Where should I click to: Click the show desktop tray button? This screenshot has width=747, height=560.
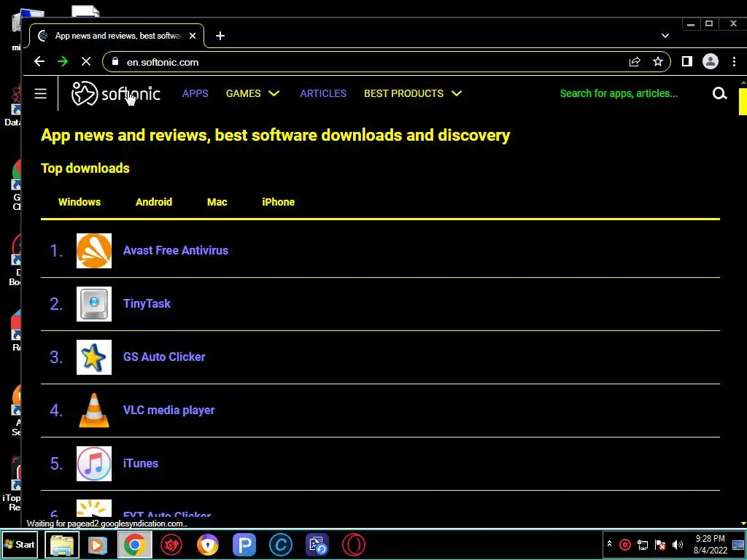[738, 545]
